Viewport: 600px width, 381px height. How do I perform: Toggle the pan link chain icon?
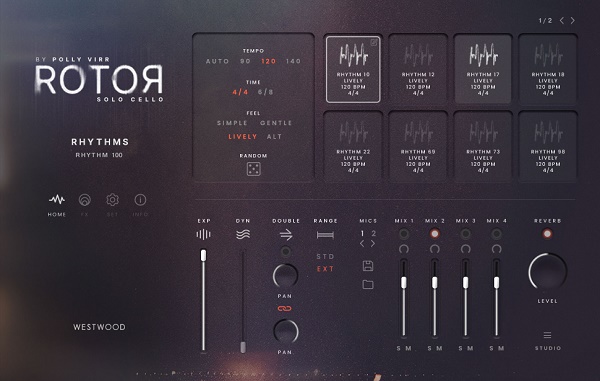click(285, 308)
